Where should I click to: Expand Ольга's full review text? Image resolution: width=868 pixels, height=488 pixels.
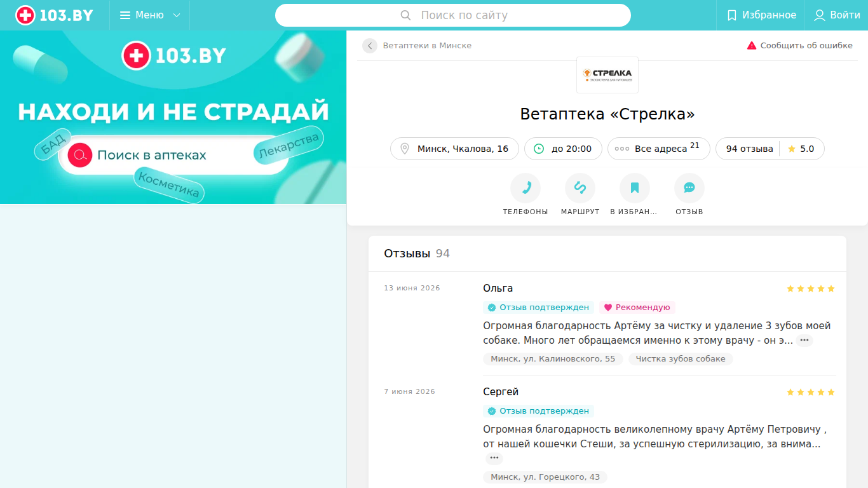(804, 341)
